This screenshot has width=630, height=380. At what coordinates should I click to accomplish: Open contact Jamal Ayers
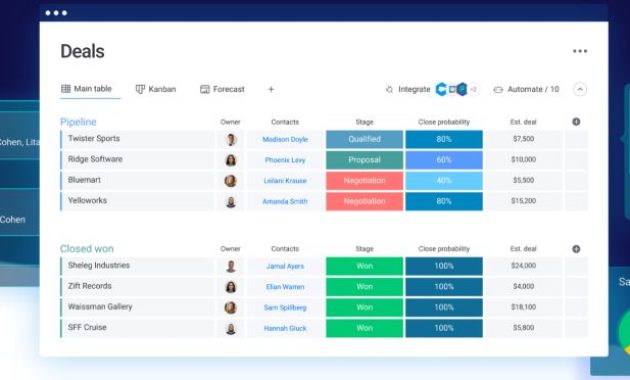pyautogui.click(x=285, y=266)
